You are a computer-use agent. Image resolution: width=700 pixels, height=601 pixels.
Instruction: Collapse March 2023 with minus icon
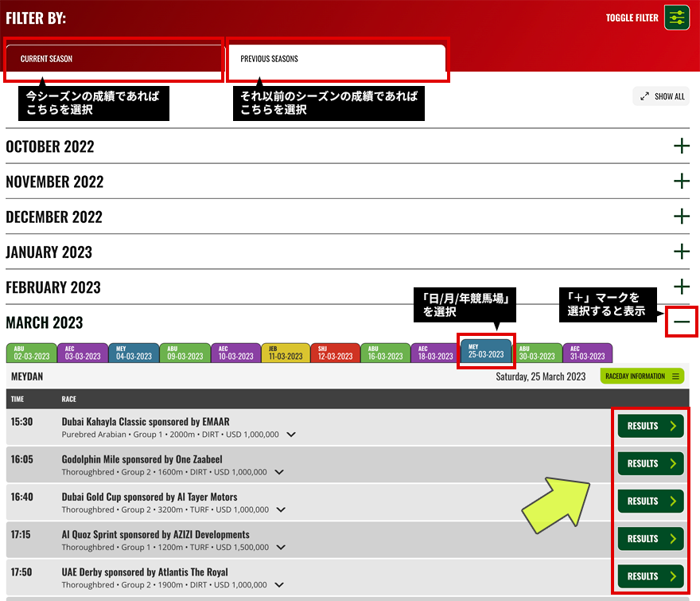(681, 322)
